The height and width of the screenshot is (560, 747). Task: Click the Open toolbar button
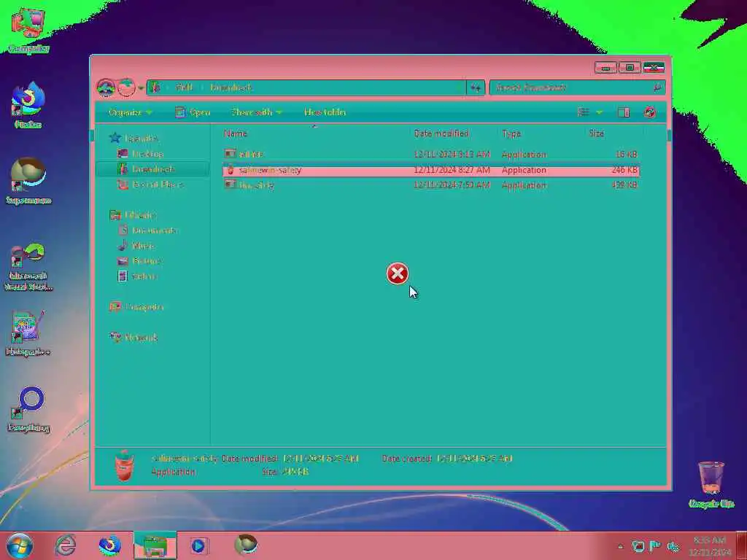coord(193,112)
